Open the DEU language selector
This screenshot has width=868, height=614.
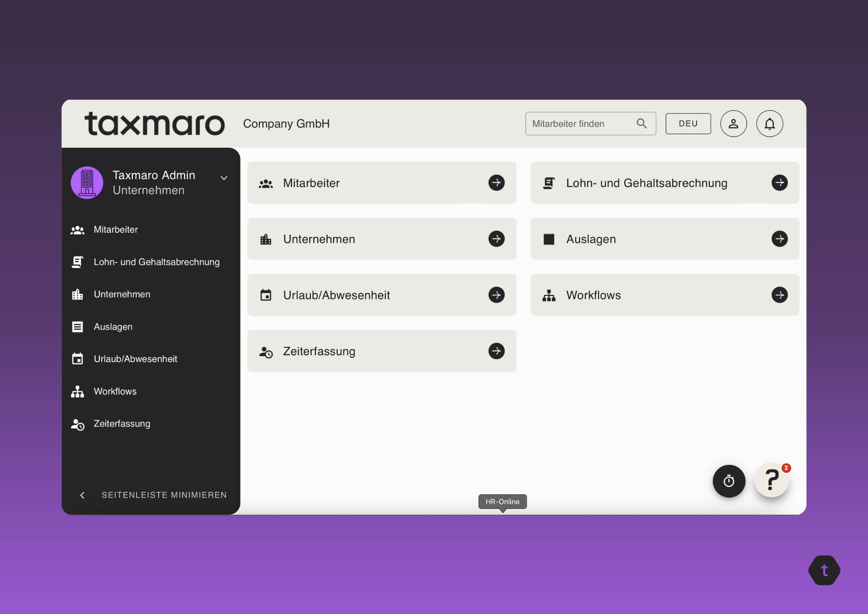pos(688,124)
